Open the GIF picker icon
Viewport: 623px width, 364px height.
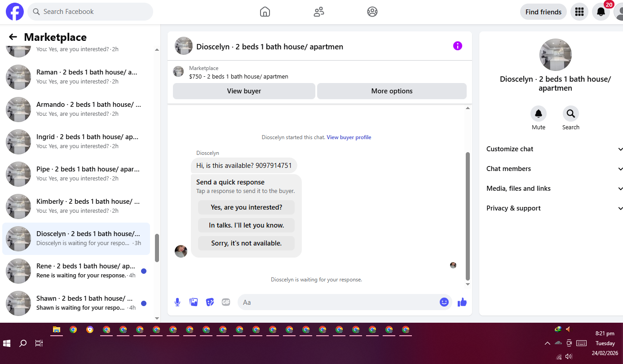click(226, 302)
